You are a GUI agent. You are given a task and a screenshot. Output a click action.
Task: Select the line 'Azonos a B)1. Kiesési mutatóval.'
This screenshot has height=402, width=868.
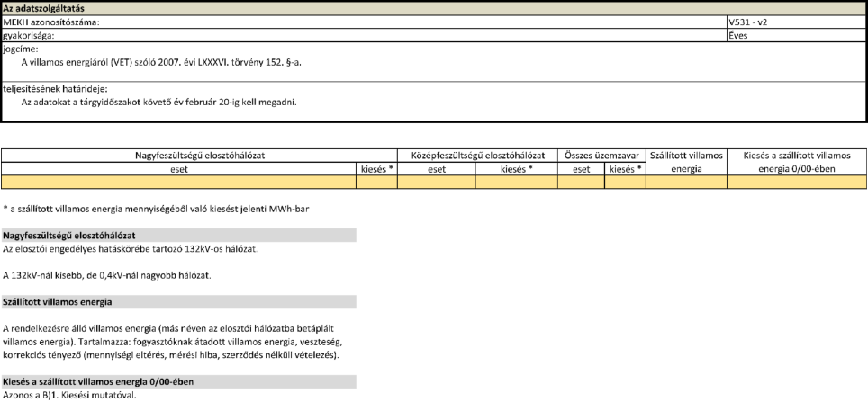69,396
